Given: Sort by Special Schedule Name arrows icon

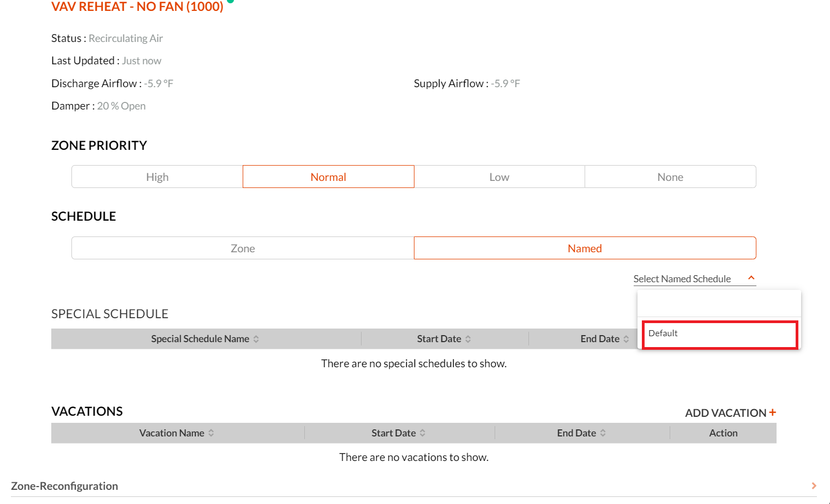Looking at the screenshot, I should click(256, 339).
